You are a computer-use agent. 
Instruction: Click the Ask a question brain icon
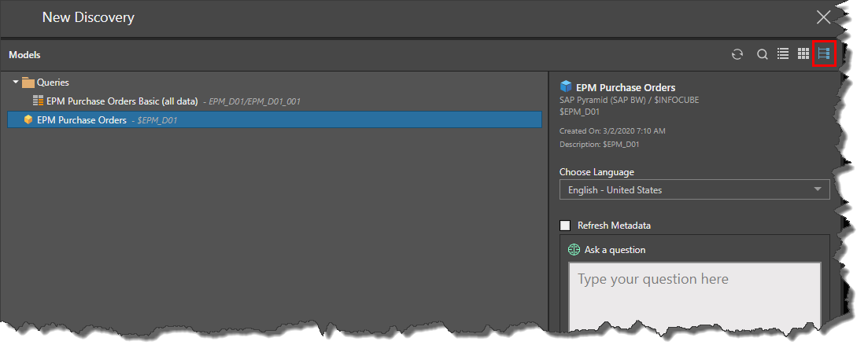click(x=574, y=250)
